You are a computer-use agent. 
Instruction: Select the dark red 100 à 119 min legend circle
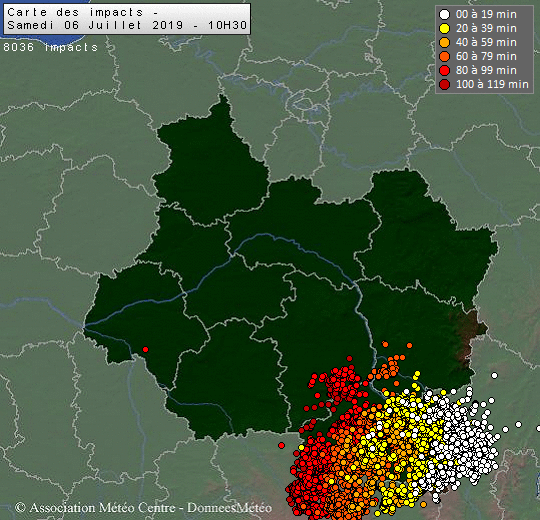pyautogui.click(x=445, y=84)
